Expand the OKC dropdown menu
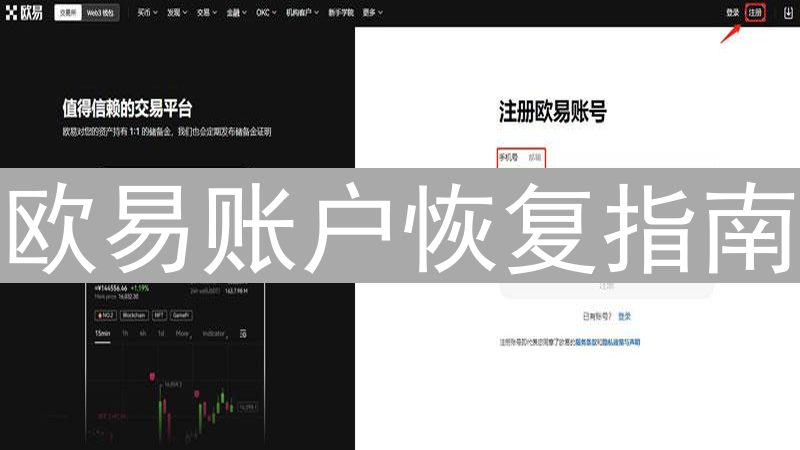 (266, 12)
